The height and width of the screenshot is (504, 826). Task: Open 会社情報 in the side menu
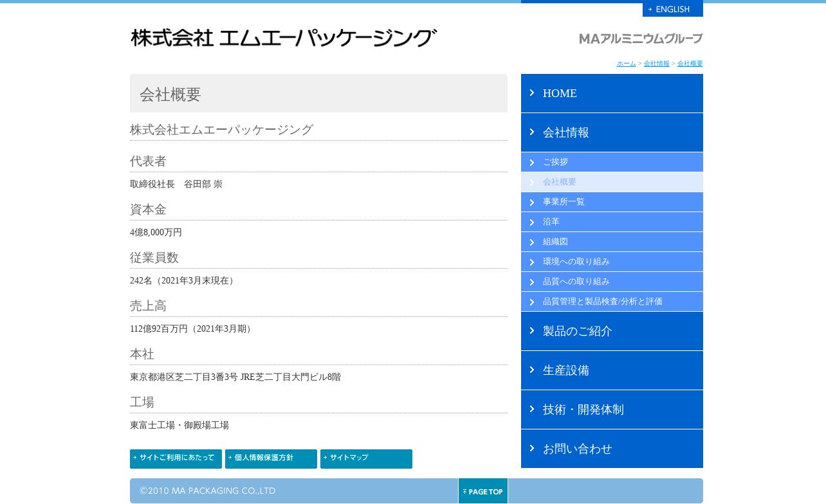click(x=612, y=132)
